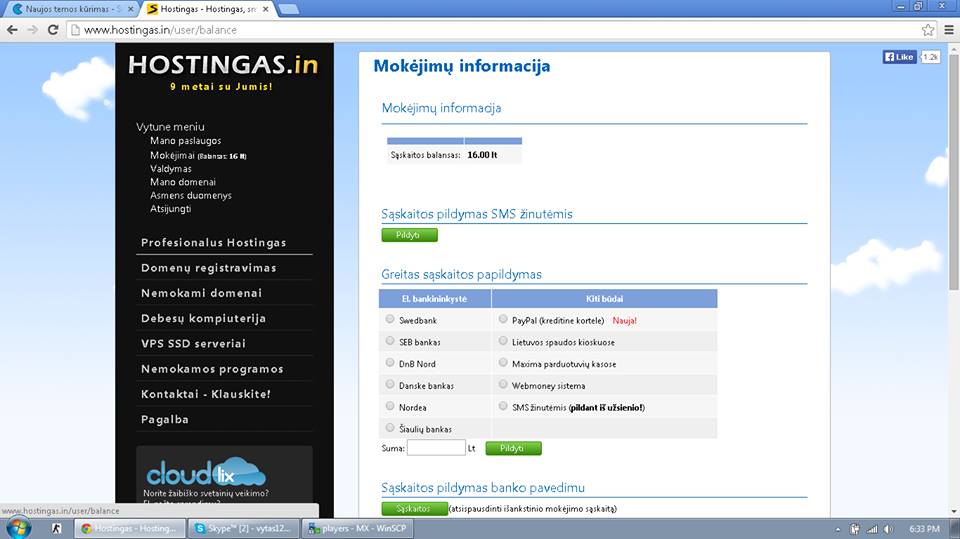This screenshot has height=539, width=960.
Task: Open the Windows Start menu
Action: 18,528
